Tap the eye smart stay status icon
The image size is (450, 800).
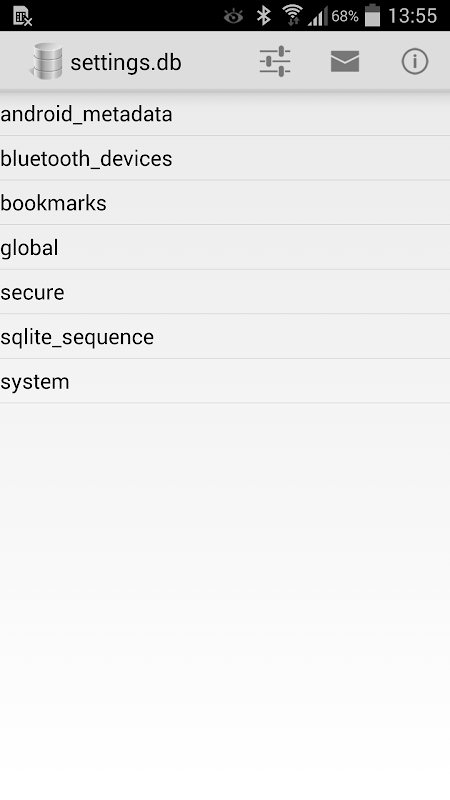233,17
